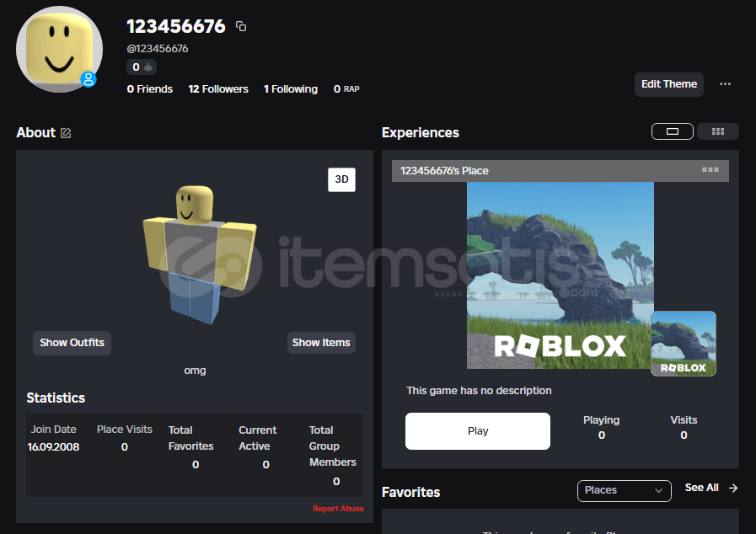Screen dimensions: 756x534
Task: Click the blue avatar status badge
Action: coord(88,79)
